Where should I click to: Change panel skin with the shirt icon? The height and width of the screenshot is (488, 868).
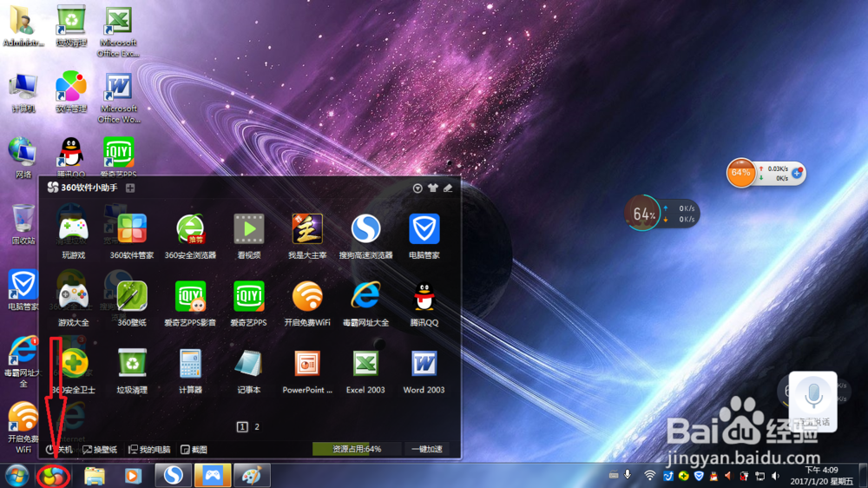tap(432, 188)
